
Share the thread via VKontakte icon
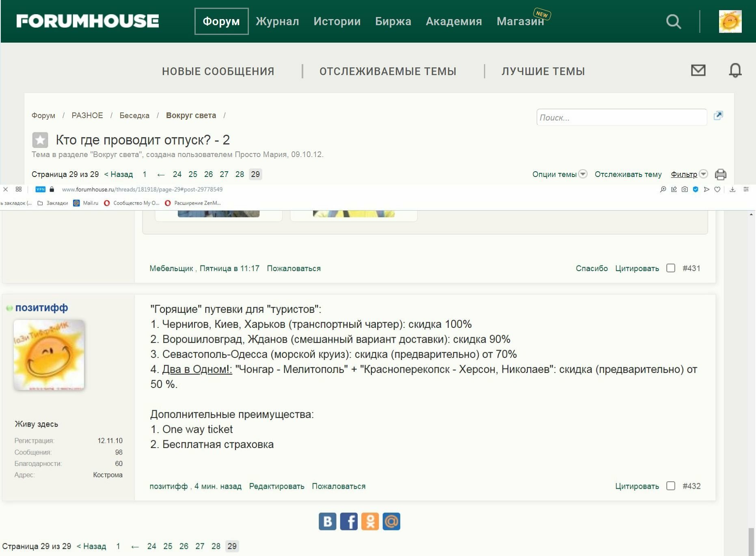(327, 522)
